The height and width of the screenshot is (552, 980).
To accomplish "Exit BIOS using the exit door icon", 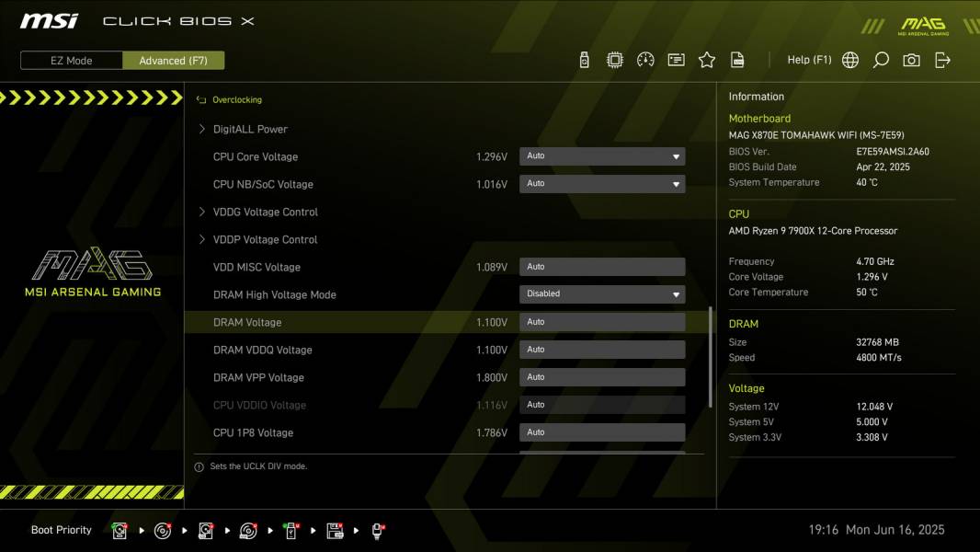I will coord(942,60).
